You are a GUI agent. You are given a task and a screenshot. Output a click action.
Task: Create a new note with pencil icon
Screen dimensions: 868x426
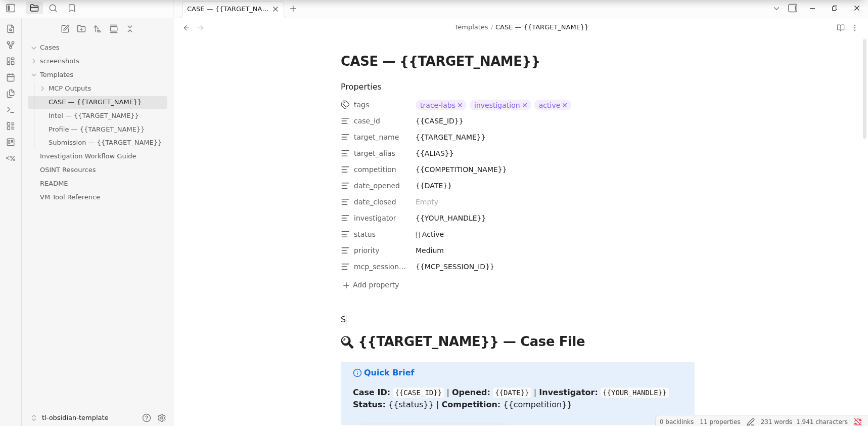(x=65, y=29)
